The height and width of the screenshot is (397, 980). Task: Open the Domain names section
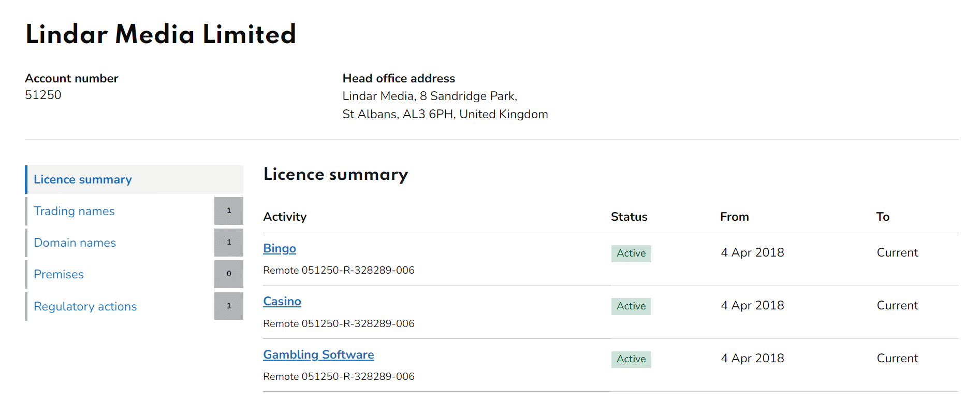pos(75,243)
